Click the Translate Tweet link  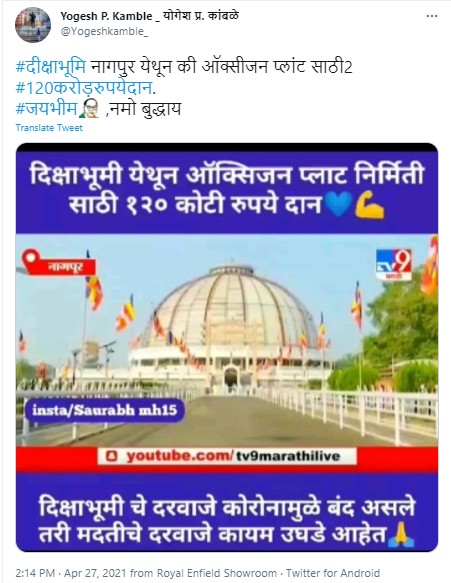coord(49,128)
